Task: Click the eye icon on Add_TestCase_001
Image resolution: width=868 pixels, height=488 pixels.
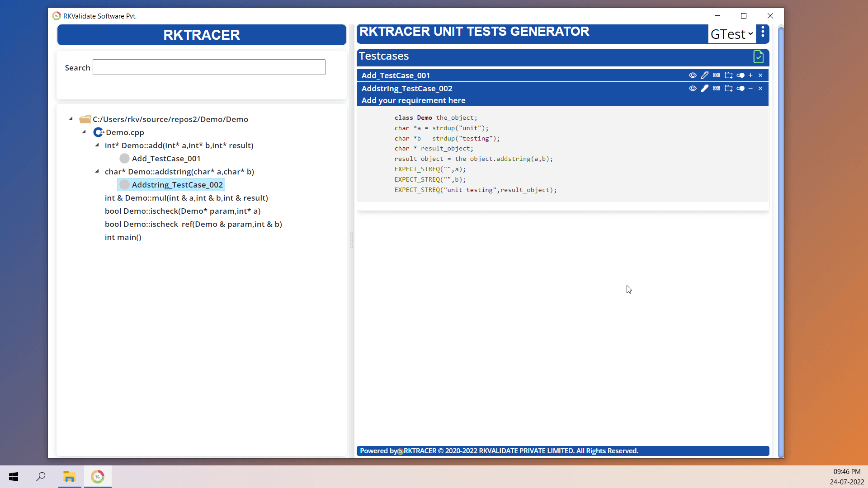Action: click(693, 75)
